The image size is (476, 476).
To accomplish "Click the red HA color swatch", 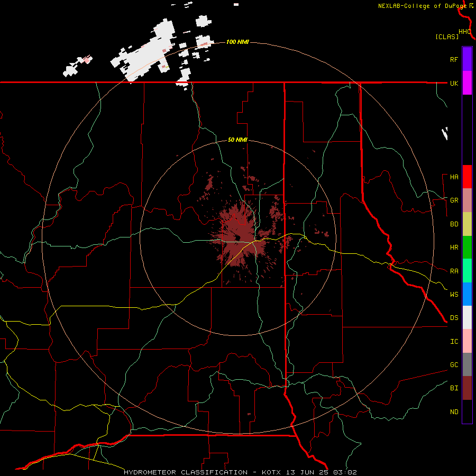I will tap(467, 177).
